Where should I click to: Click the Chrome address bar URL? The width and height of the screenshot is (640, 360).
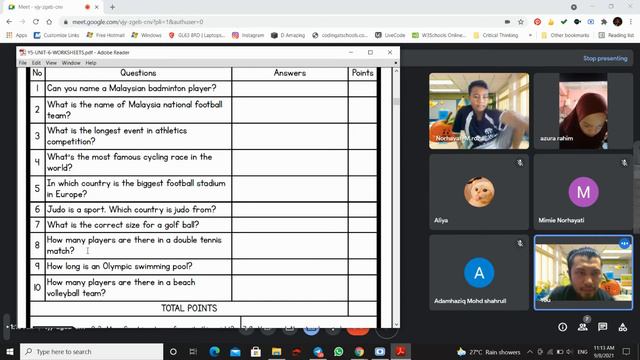pyautogui.click(x=138, y=22)
